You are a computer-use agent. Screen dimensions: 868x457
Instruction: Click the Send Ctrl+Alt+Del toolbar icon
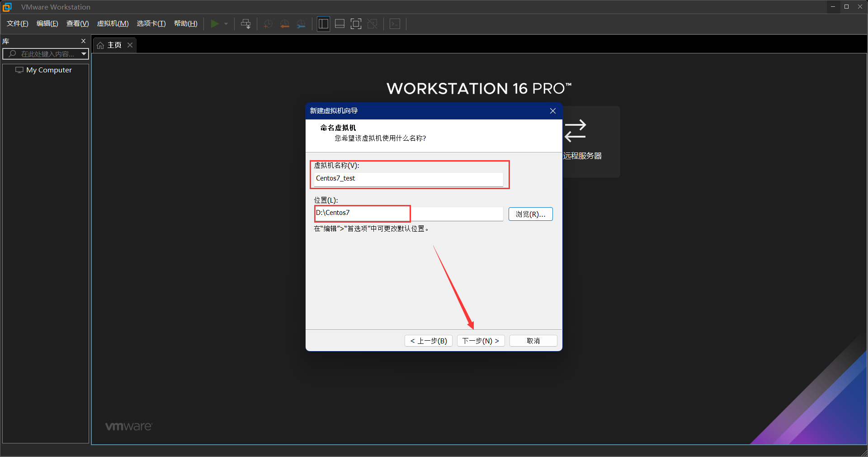(x=246, y=24)
